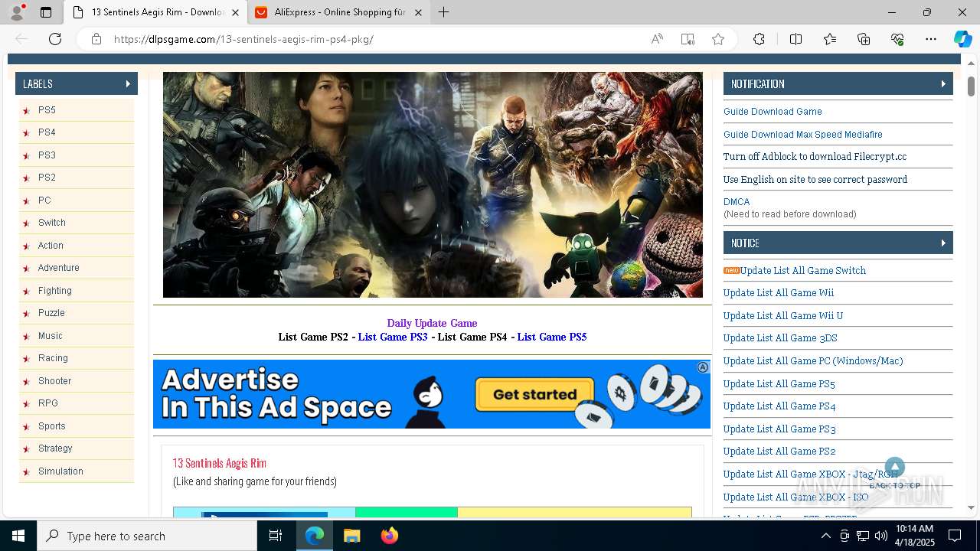Open the Shooter label

click(x=55, y=381)
